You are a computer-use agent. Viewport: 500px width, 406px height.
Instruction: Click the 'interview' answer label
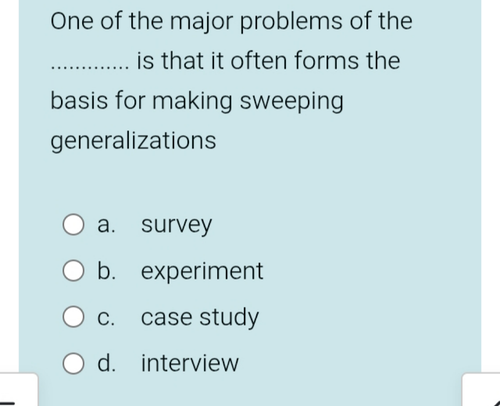(190, 363)
